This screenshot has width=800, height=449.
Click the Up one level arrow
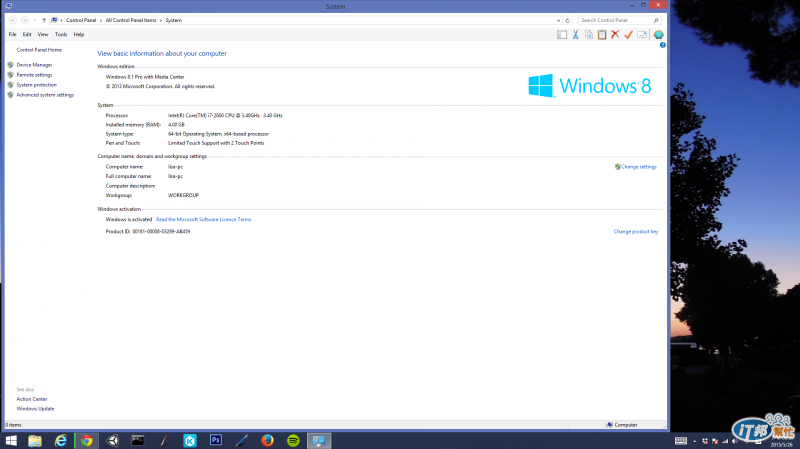tap(44, 20)
